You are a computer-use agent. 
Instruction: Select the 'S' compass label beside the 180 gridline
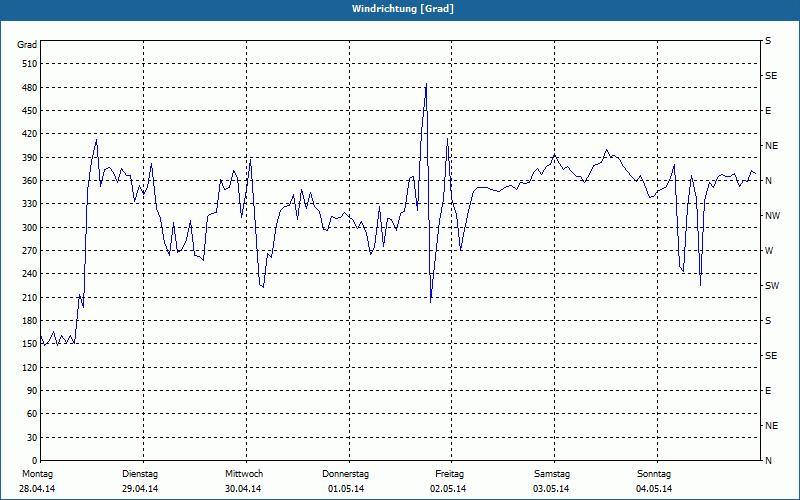(x=768, y=321)
